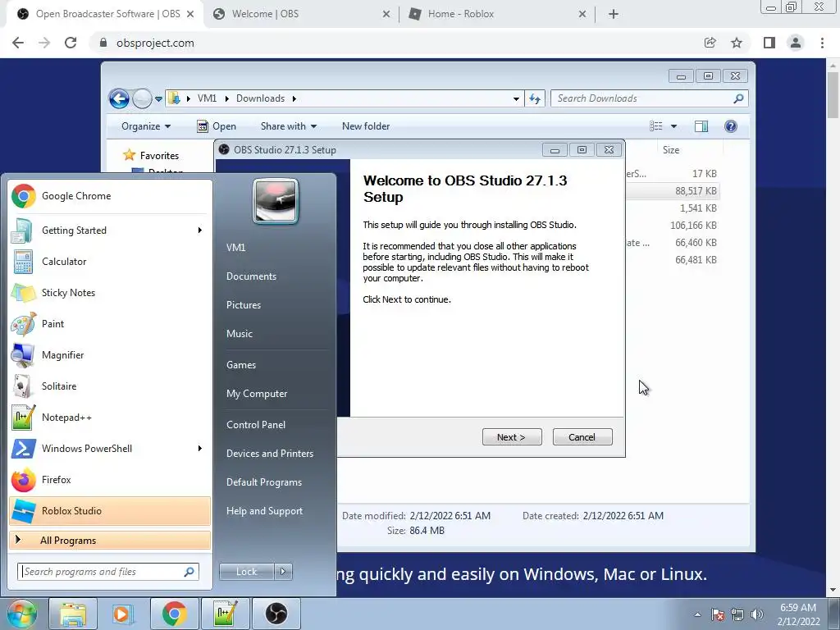Click Explorer change view icon
The image size is (840, 630).
(655, 126)
